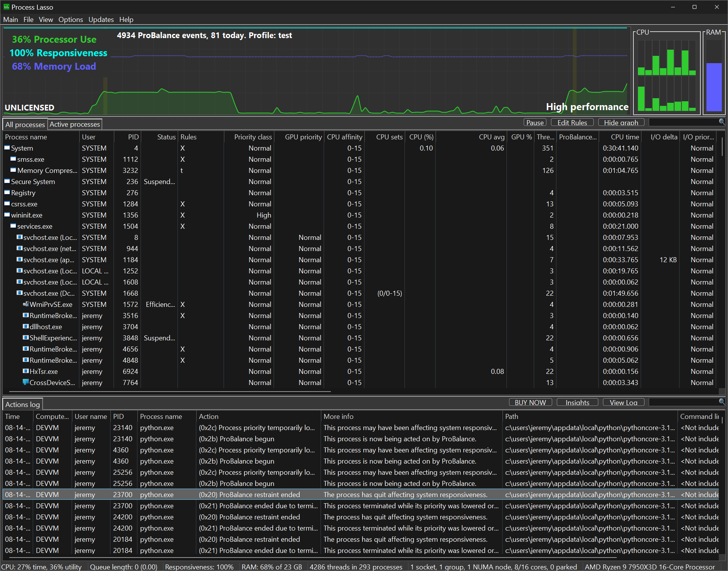Click the Responsiveness: 100% status bar entry
The image size is (728, 571).
pyautogui.click(x=199, y=567)
